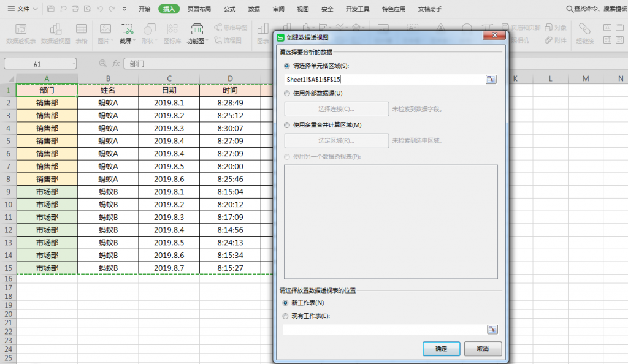This screenshot has width=628, height=364.
Task: Switch to the 页面布局 tab
Action: pyautogui.click(x=199, y=9)
